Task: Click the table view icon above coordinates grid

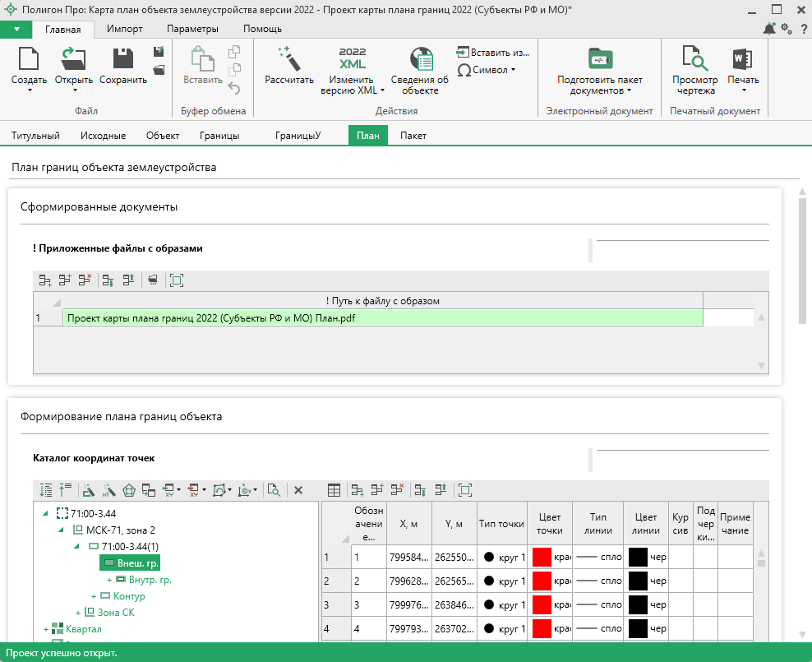Action: click(334, 490)
